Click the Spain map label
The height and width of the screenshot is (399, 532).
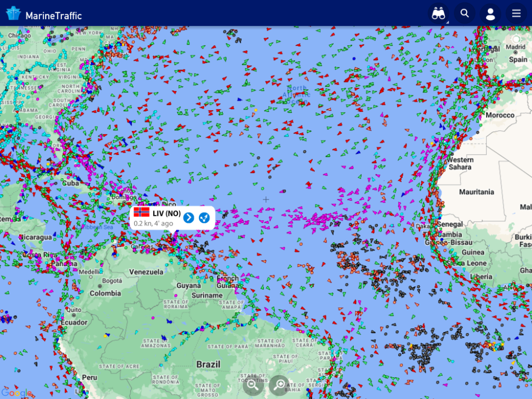[518, 60]
